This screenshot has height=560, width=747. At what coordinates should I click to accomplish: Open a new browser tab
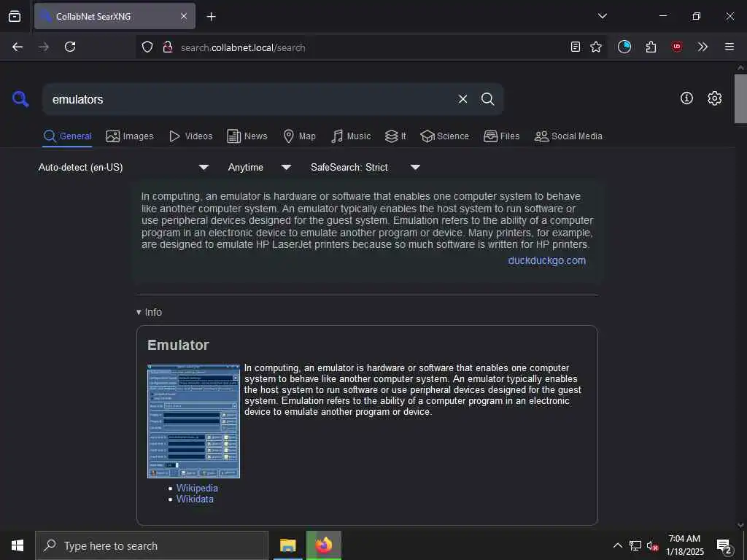click(212, 17)
